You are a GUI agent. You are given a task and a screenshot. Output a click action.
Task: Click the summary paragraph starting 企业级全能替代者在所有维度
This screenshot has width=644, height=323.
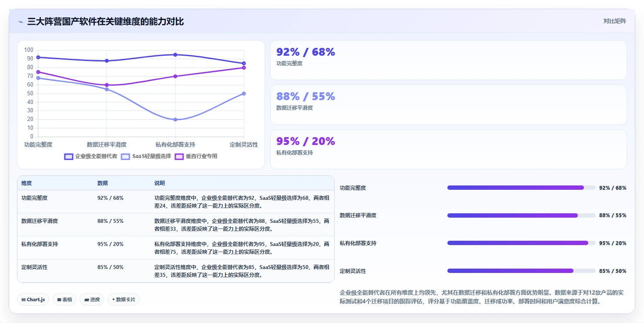tap(483, 297)
